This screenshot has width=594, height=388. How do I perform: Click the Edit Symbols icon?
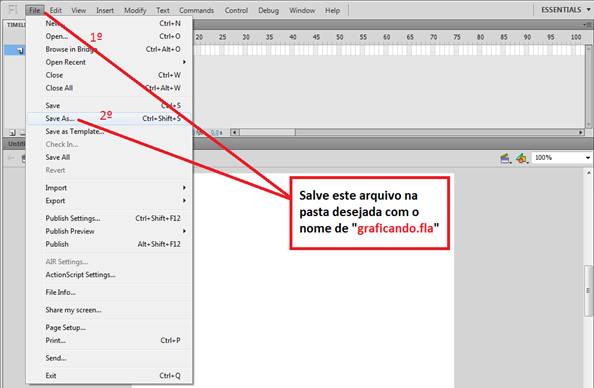(x=522, y=158)
